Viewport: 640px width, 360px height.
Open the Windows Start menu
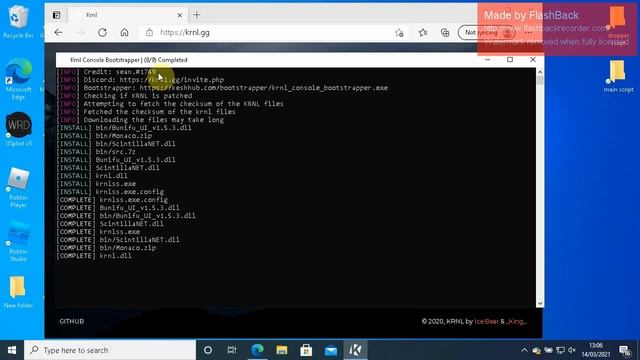pos(12,350)
